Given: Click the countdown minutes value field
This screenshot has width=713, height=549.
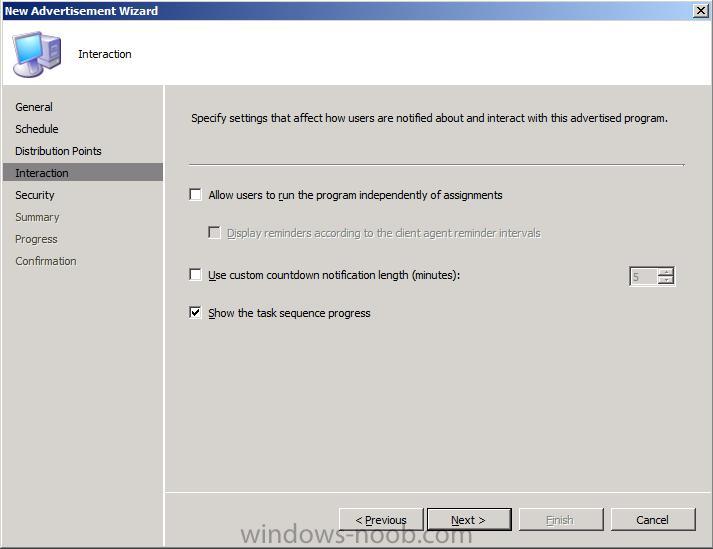Looking at the screenshot, I should [x=644, y=276].
